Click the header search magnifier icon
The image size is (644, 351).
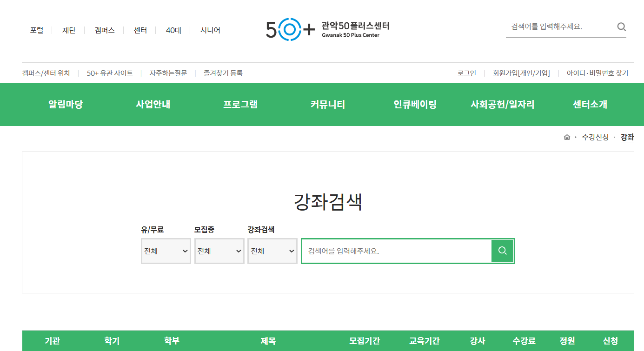(621, 27)
